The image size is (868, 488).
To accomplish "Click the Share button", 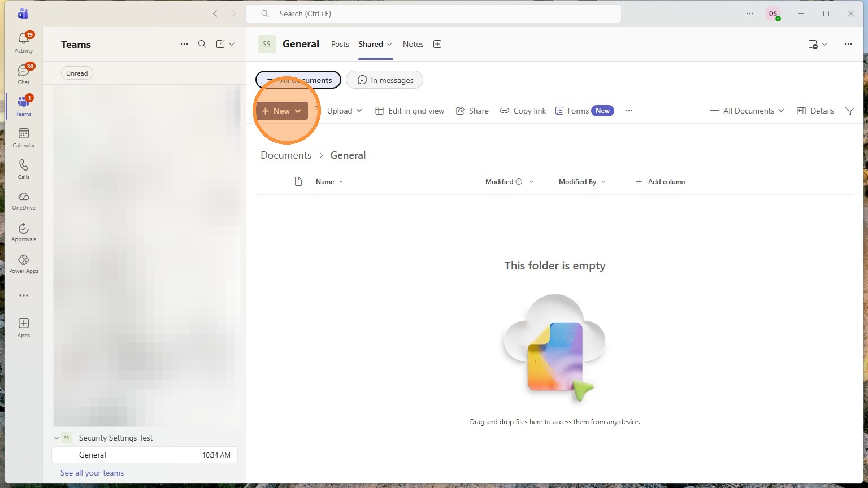I will pos(472,111).
